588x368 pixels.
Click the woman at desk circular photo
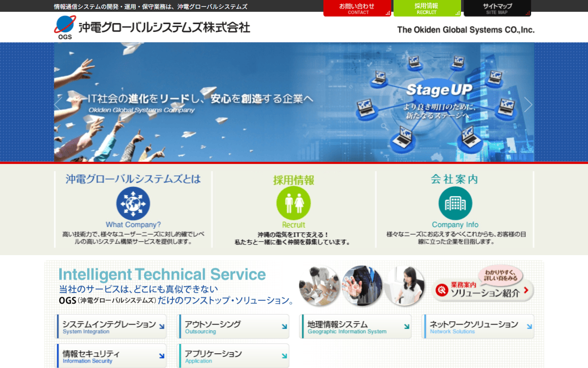(404, 286)
